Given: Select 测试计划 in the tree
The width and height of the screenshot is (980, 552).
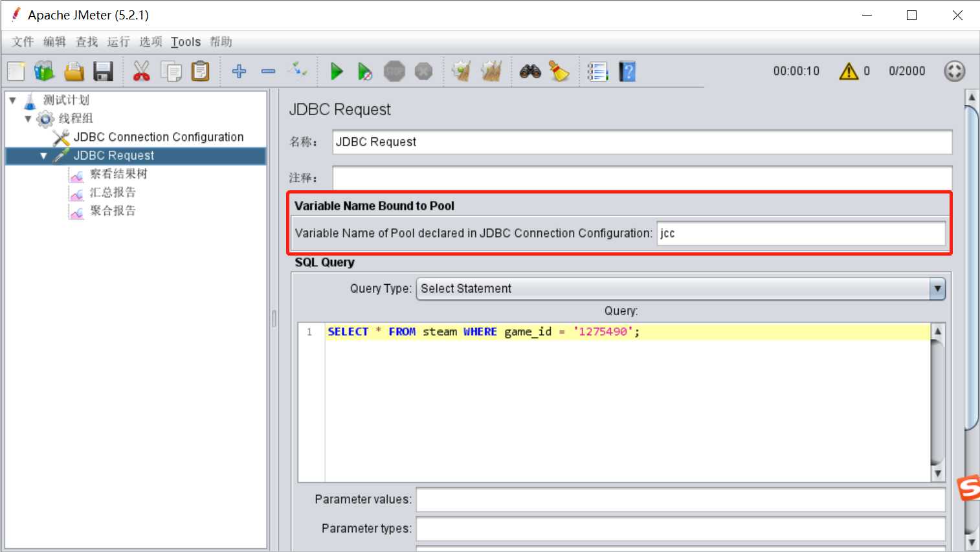Looking at the screenshot, I should (x=66, y=100).
